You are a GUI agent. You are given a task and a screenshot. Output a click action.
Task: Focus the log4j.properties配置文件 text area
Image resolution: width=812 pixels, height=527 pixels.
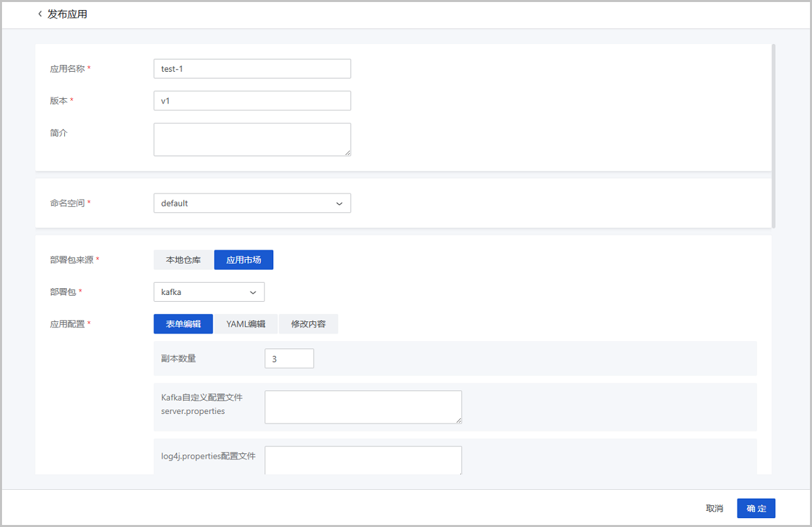(363, 460)
